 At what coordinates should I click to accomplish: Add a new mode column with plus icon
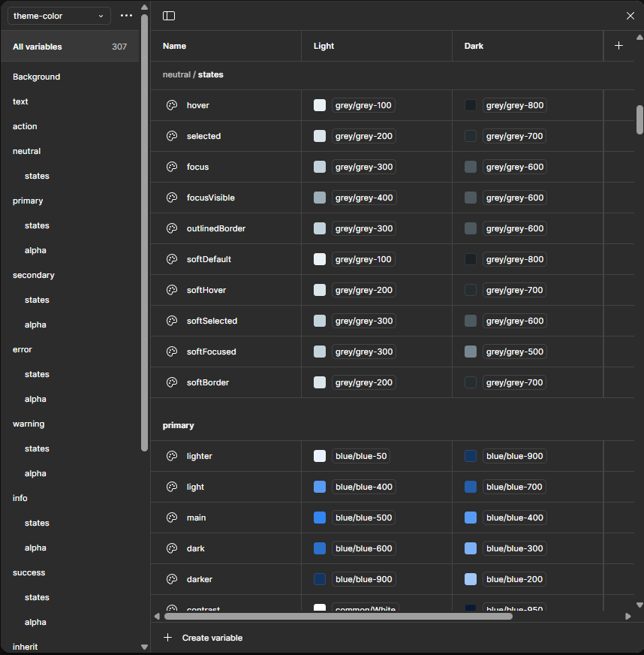pos(618,46)
